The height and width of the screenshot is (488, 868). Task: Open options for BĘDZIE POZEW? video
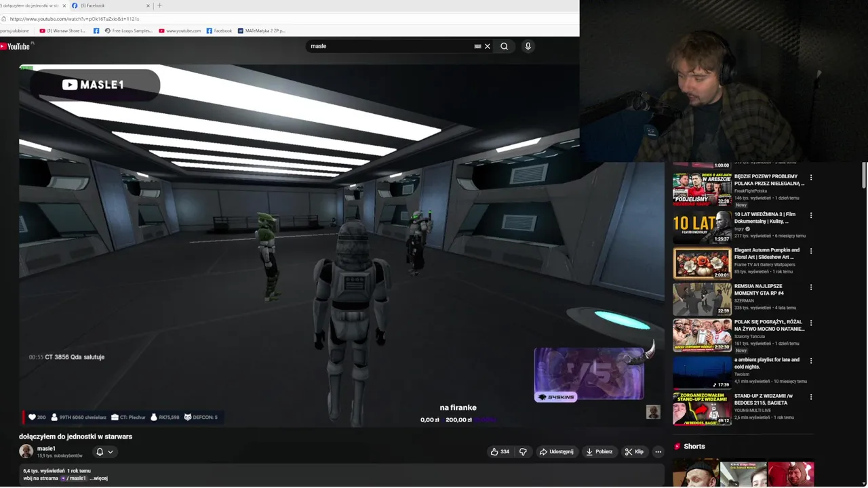click(x=810, y=178)
